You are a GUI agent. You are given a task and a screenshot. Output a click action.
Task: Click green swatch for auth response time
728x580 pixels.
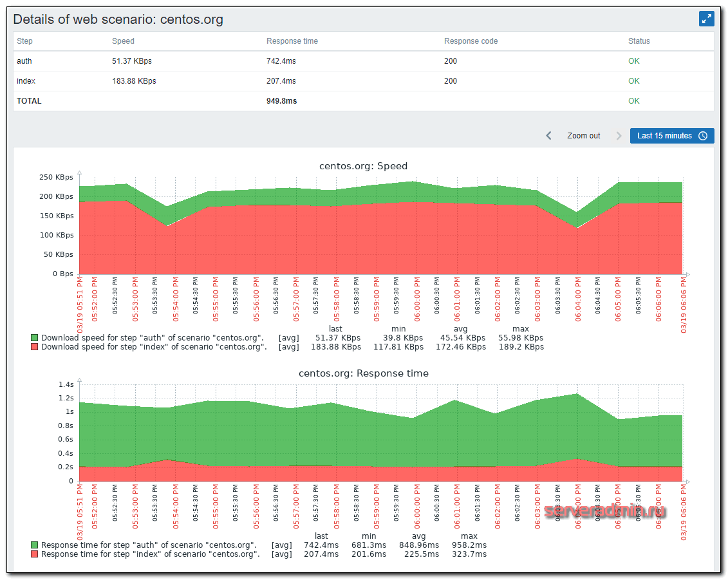[34, 545]
